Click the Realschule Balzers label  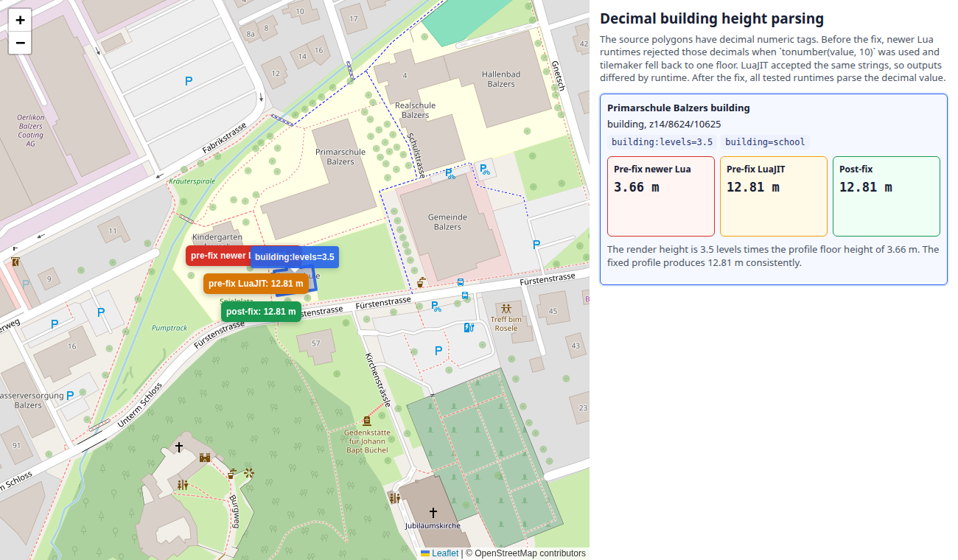click(416, 111)
